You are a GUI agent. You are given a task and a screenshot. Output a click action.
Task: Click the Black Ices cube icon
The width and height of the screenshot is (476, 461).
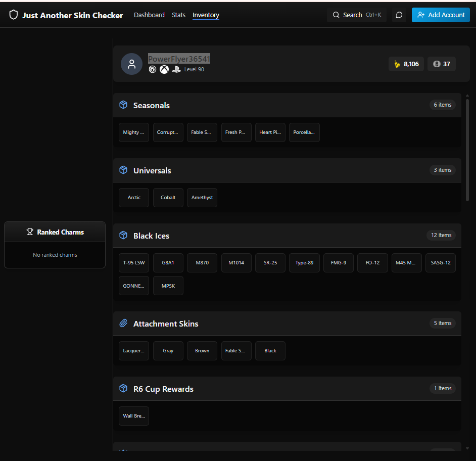tap(123, 236)
